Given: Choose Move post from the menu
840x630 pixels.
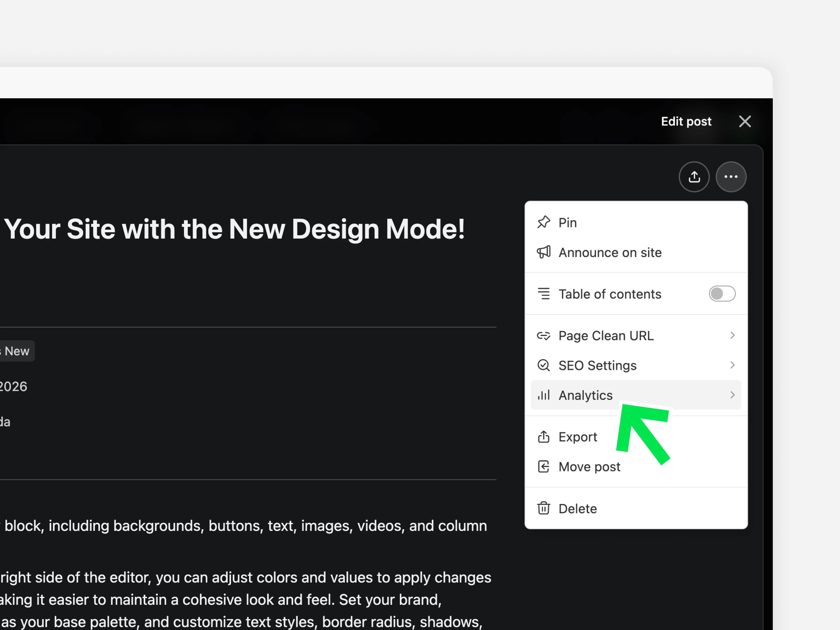Looking at the screenshot, I should tap(589, 467).
